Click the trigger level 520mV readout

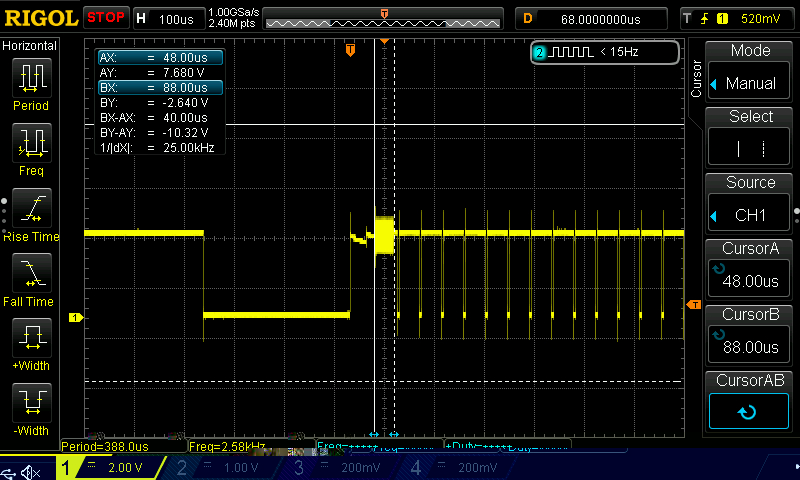click(760, 19)
